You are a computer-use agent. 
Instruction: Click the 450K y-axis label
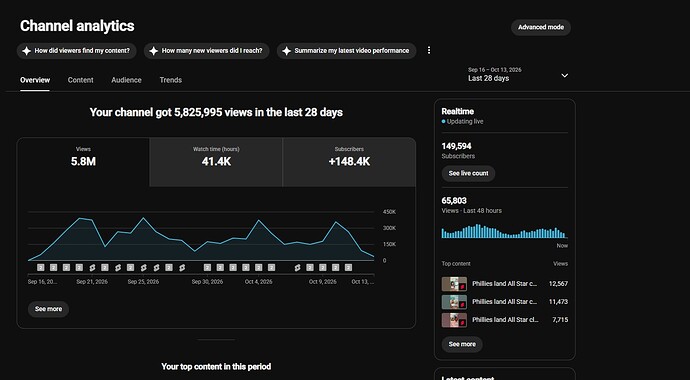[389, 212]
